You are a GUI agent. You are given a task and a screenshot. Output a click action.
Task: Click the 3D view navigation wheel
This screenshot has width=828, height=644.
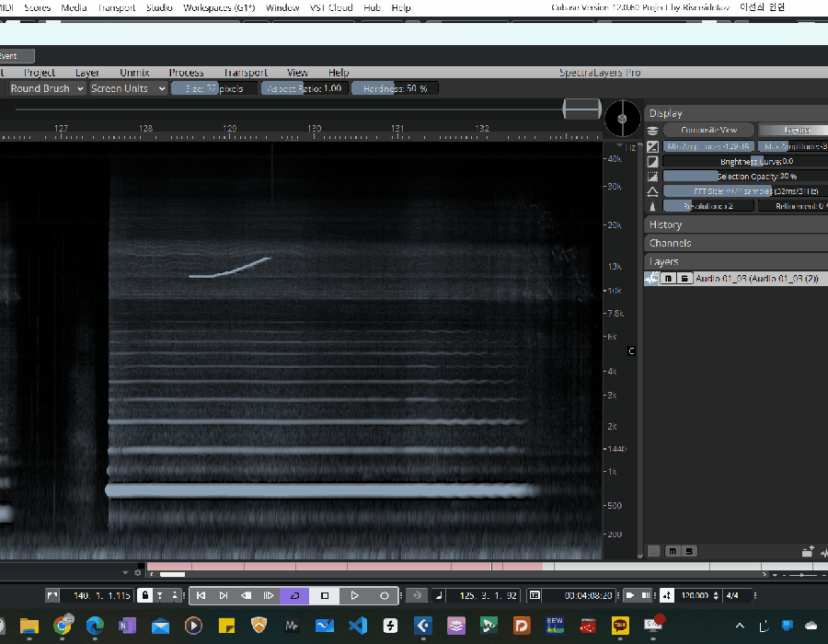click(x=622, y=119)
